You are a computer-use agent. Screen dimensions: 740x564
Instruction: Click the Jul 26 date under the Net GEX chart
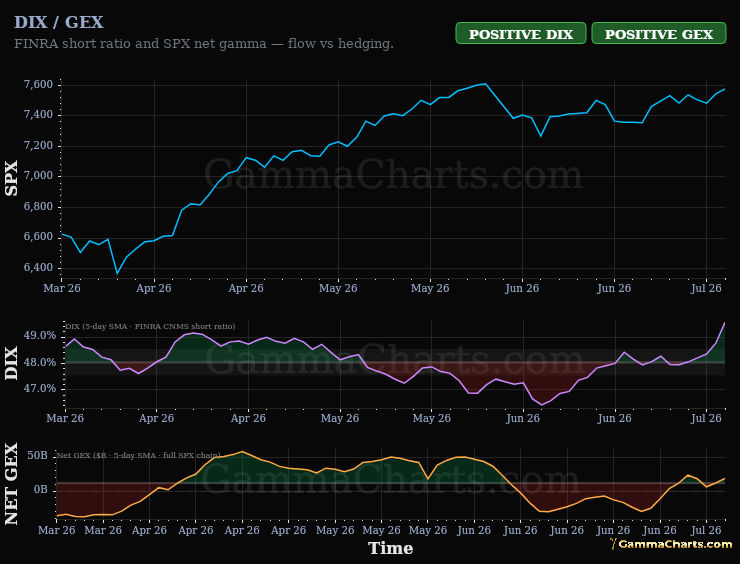[x=706, y=530]
